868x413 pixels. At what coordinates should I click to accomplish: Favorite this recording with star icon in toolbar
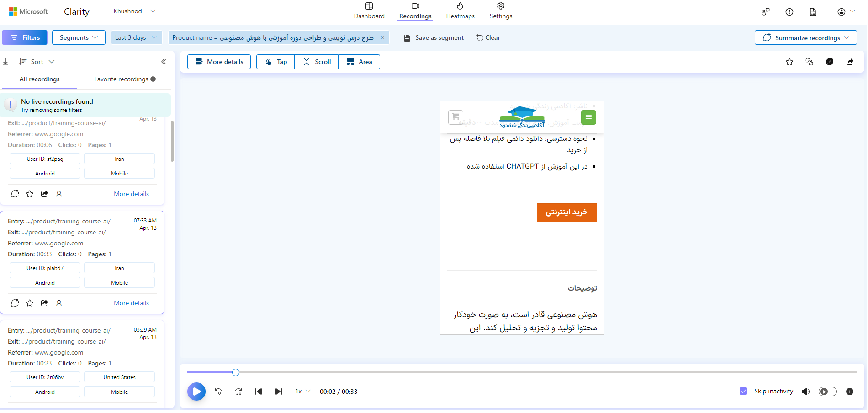click(x=789, y=62)
